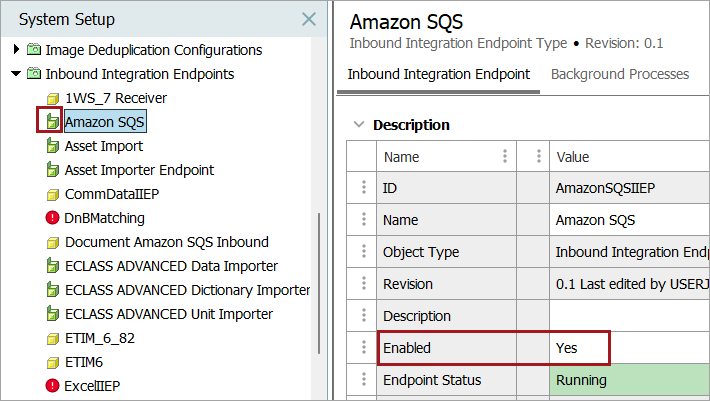Click the ETIM6 endpoint icon

pos(52,361)
